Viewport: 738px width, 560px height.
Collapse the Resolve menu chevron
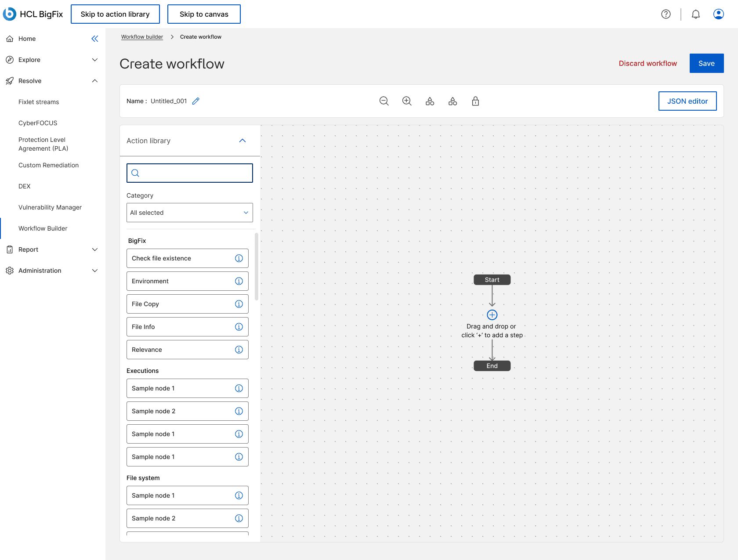coord(95,81)
